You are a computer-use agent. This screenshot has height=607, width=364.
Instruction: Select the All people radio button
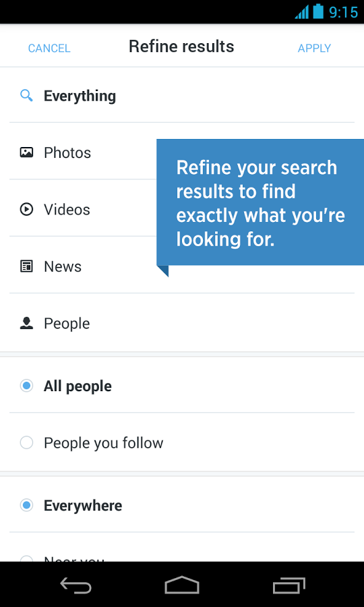click(26, 386)
